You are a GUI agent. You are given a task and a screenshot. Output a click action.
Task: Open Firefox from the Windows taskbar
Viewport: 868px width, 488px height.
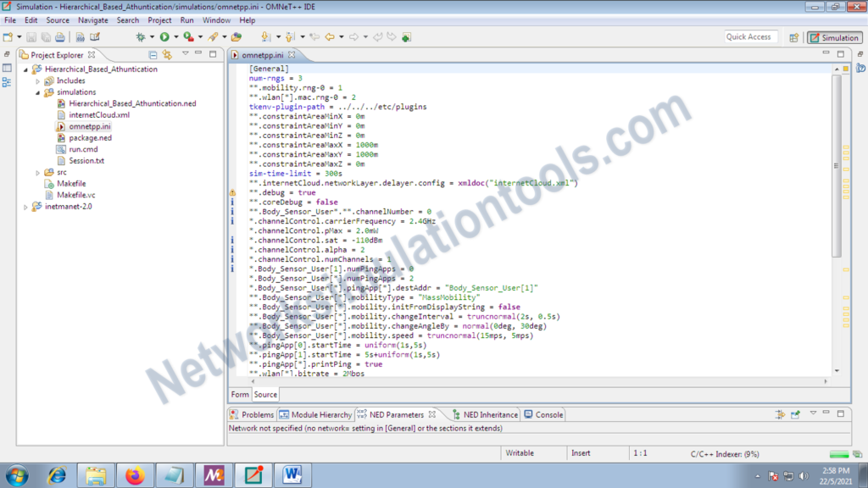point(135,474)
